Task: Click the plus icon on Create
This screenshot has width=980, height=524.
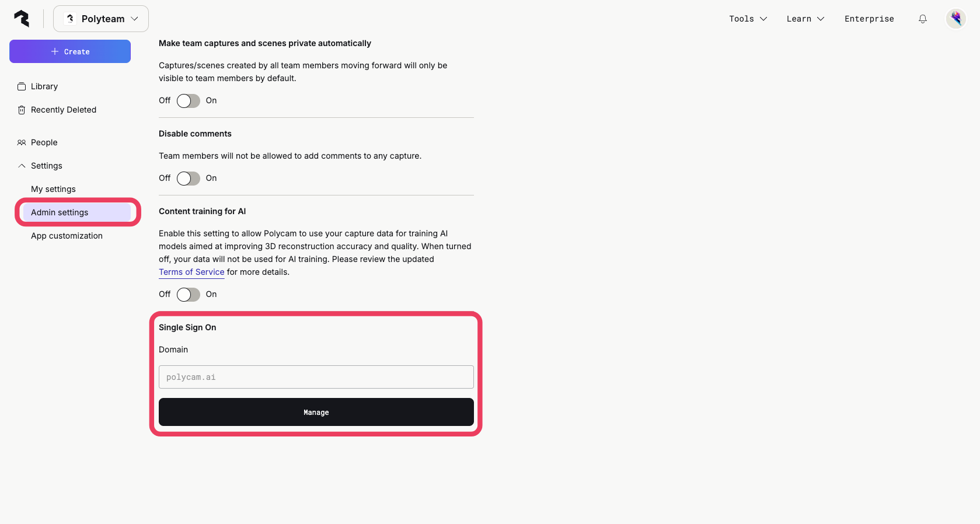Action: pyautogui.click(x=55, y=51)
